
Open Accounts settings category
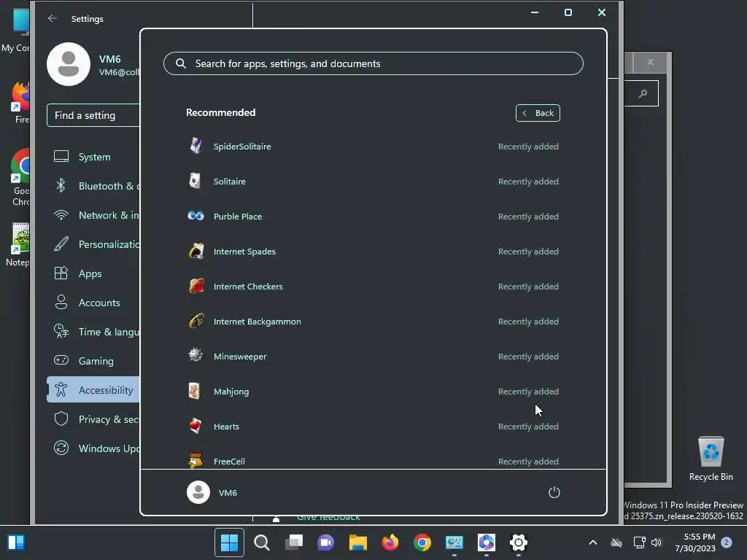(x=93, y=303)
